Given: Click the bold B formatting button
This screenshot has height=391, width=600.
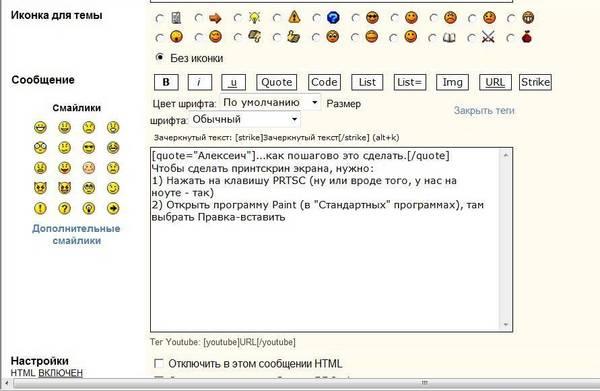Looking at the screenshot, I should [x=166, y=82].
